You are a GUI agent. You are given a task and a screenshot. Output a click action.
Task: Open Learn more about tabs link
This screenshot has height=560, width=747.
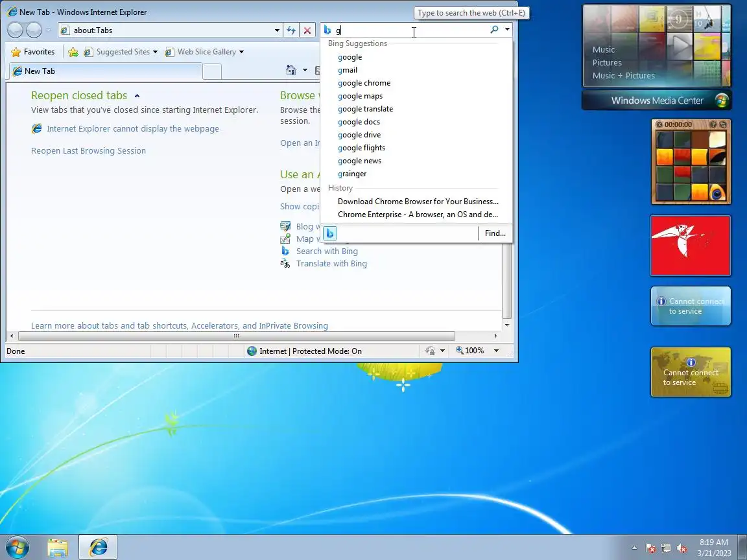179,326
